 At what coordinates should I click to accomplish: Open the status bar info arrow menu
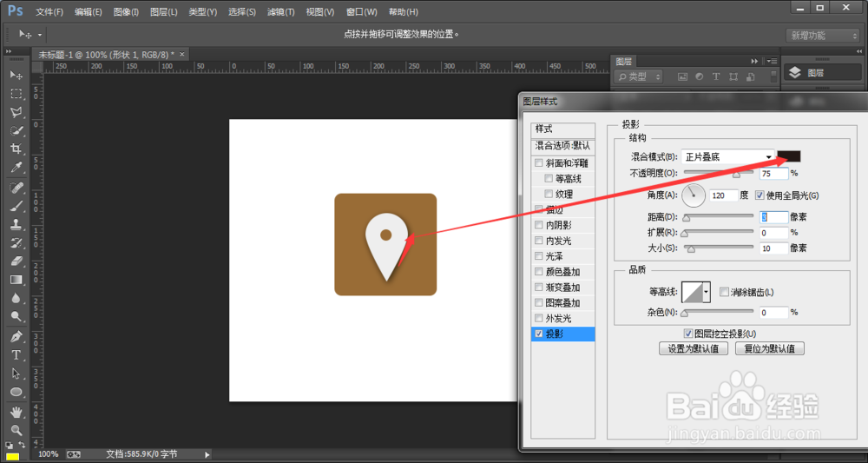pos(207,454)
